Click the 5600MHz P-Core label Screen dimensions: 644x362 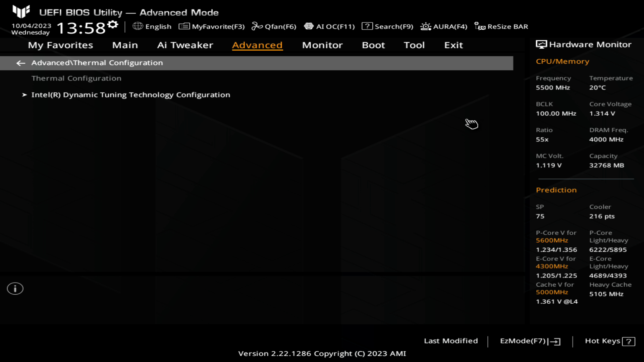(x=552, y=240)
